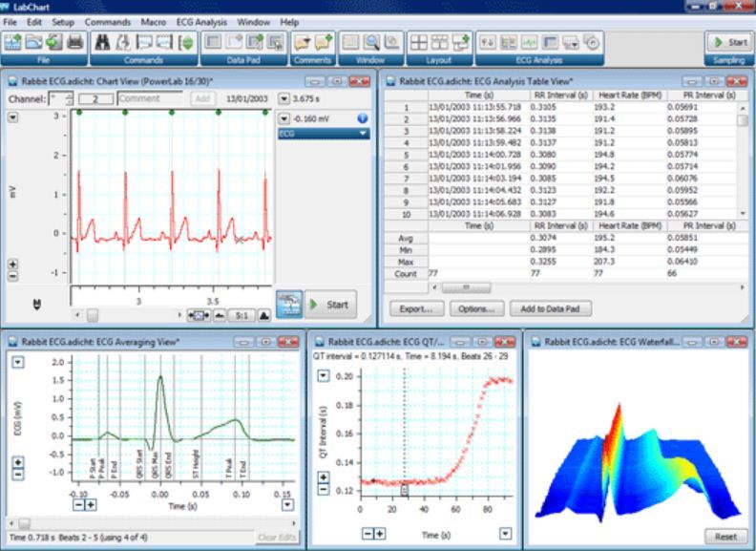Open the QT plot vertical axis dropdown
The image size is (756, 551).
tap(324, 376)
